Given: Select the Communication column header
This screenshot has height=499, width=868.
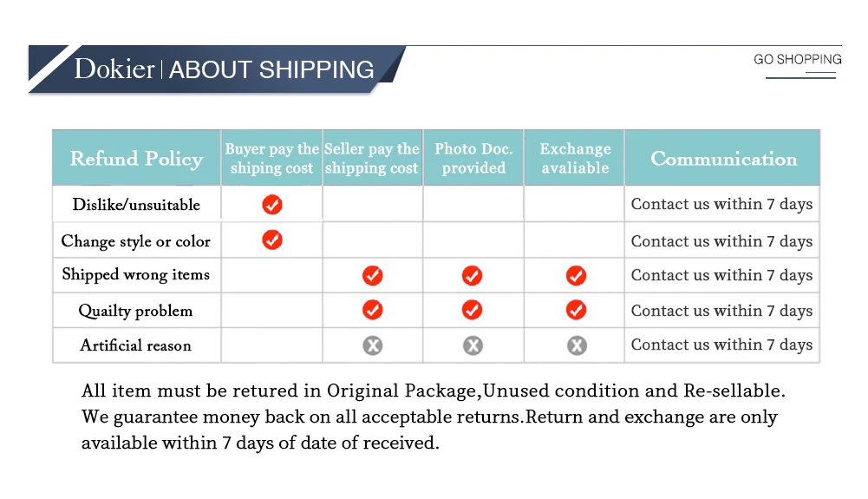Looking at the screenshot, I should [x=723, y=159].
